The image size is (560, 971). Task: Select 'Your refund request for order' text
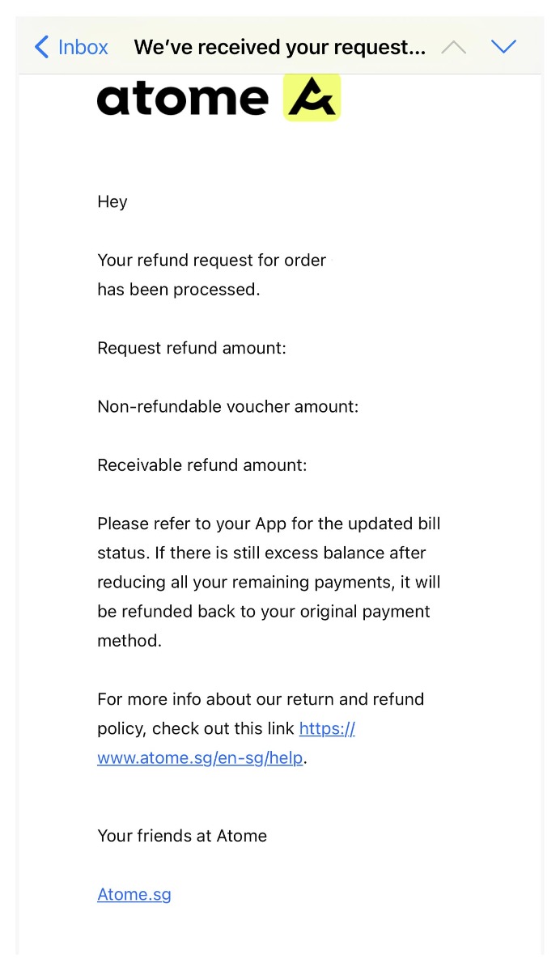[x=210, y=260]
